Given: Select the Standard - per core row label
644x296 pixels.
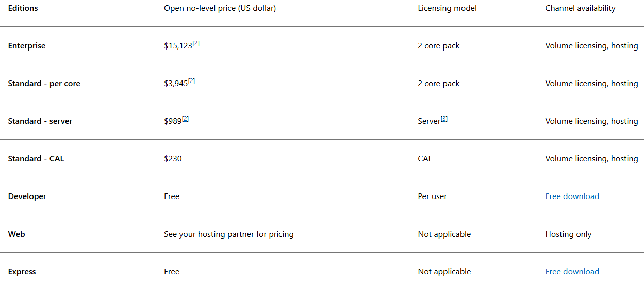Looking at the screenshot, I should [x=44, y=84].
